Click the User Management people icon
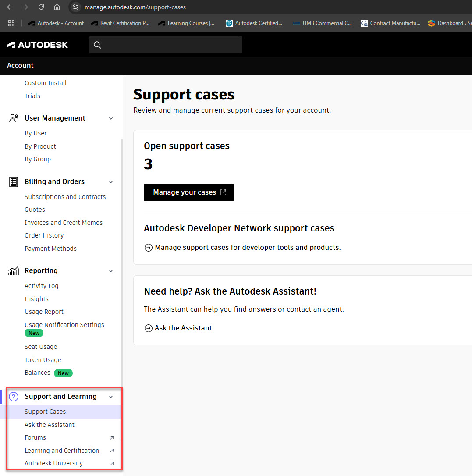472x476 pixels. point(14,118)
